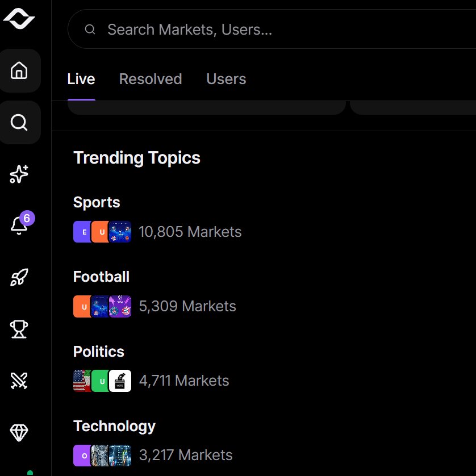Open the sparkle stars sidebar icon
The width and height of the screenshot is (476, 476).
[19, 174]
